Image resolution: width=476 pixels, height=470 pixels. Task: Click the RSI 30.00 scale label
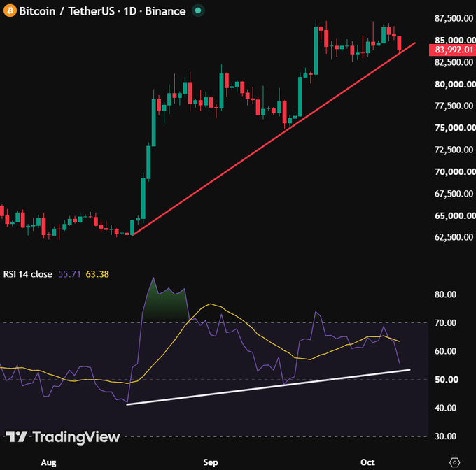(x=445, y=436)
